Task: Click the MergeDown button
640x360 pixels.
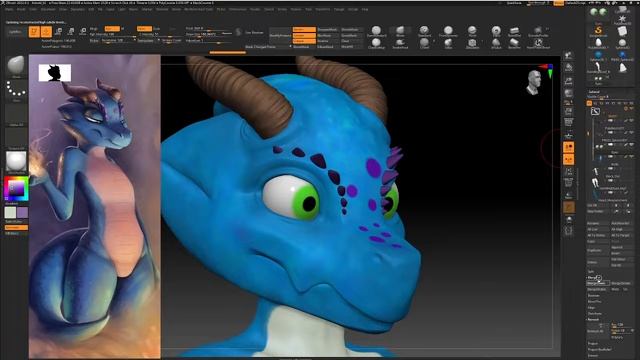Action: tap(598, 283)
